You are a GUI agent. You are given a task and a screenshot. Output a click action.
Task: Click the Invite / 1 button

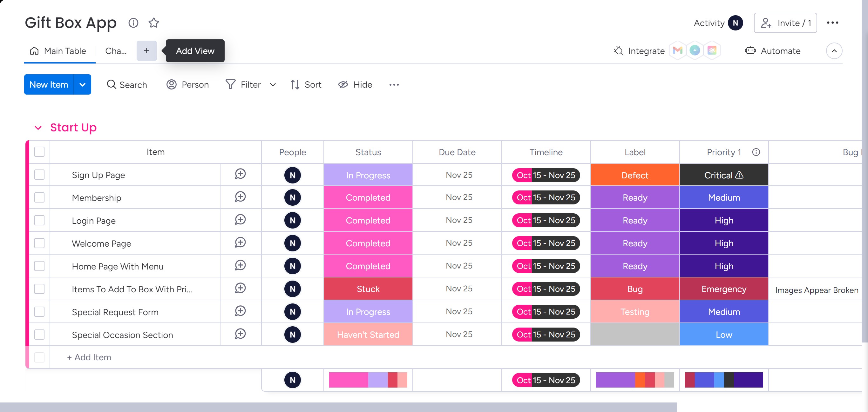[785, 23]
